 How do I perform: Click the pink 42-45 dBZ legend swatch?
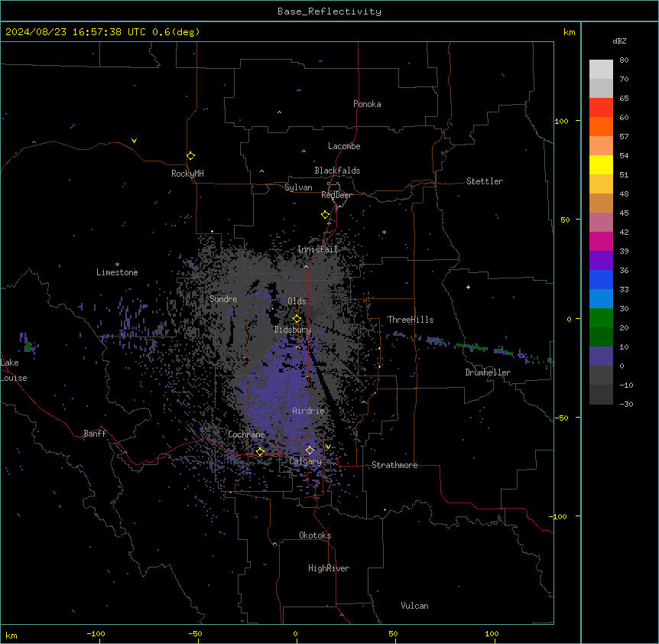601,223
